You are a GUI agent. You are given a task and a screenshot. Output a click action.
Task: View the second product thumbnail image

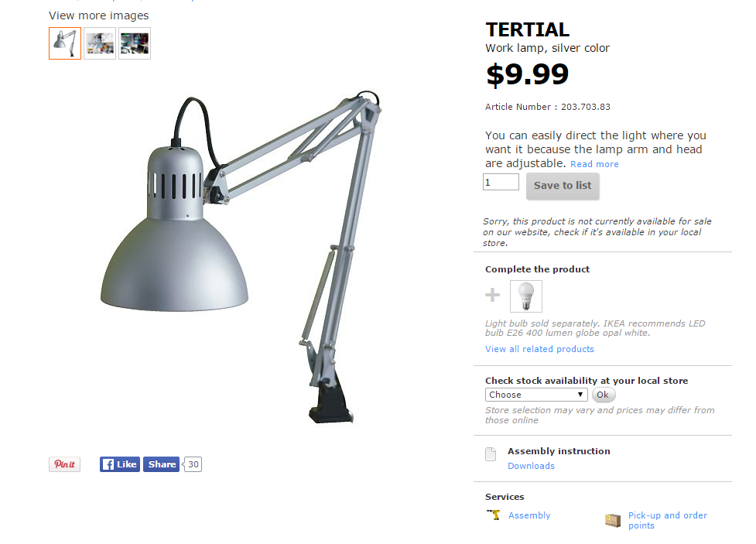[100, 43]
